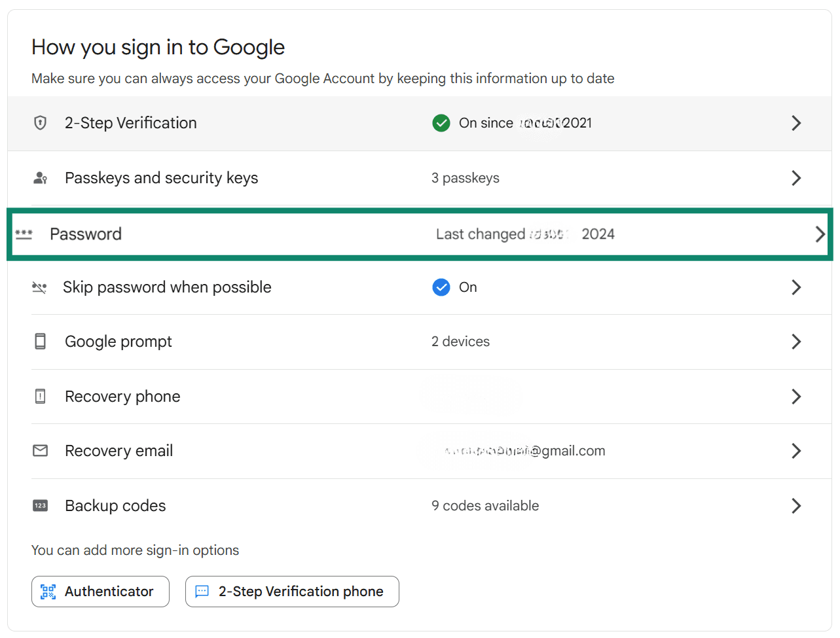The image size is (840, 638).
Task: Click the Passkeys and security keys icon
Action: [40, 177]
